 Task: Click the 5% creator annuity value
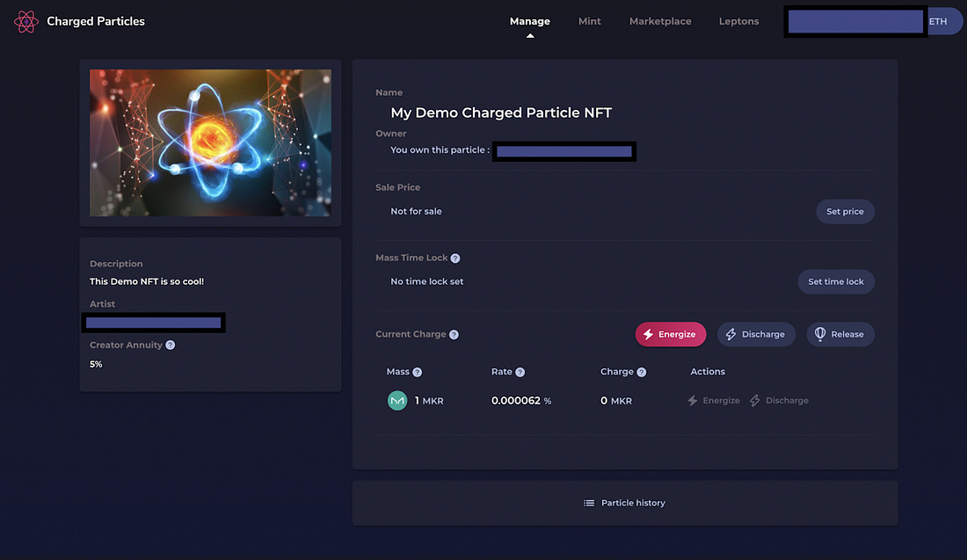[96, 365]
